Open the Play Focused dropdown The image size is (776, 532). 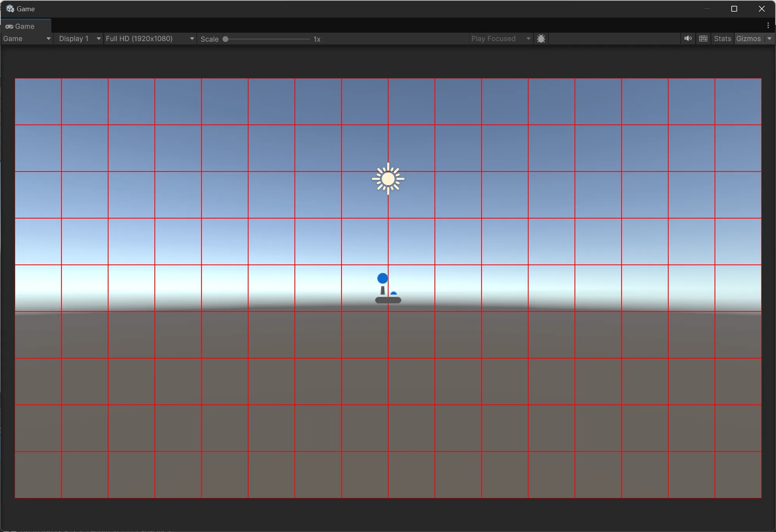tap(501, 38)
